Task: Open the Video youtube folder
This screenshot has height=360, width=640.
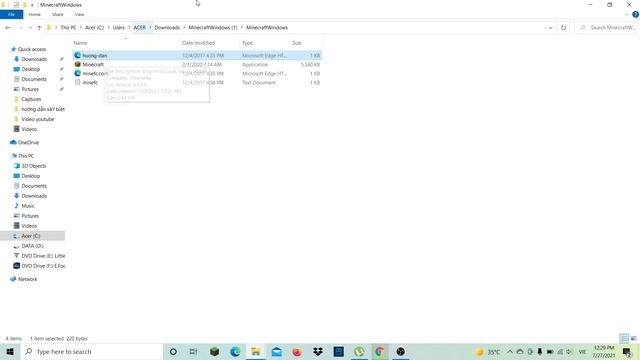Action: (38, 119)
